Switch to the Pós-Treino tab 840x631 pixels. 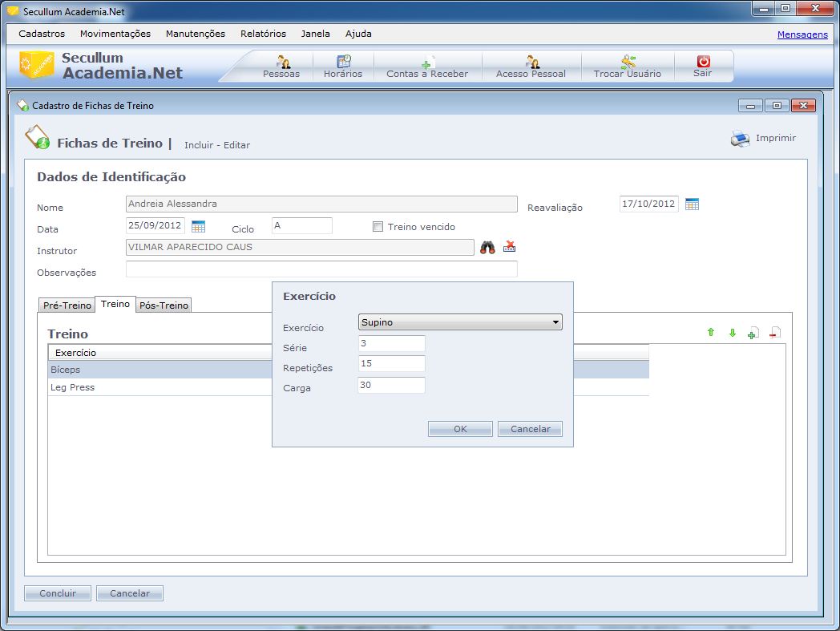point(164,305)
